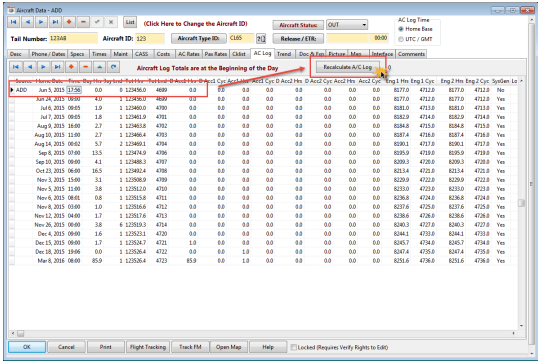Screen dimensions: 538x361
Task: Click the SysGen column header
Action: (500, 81)
